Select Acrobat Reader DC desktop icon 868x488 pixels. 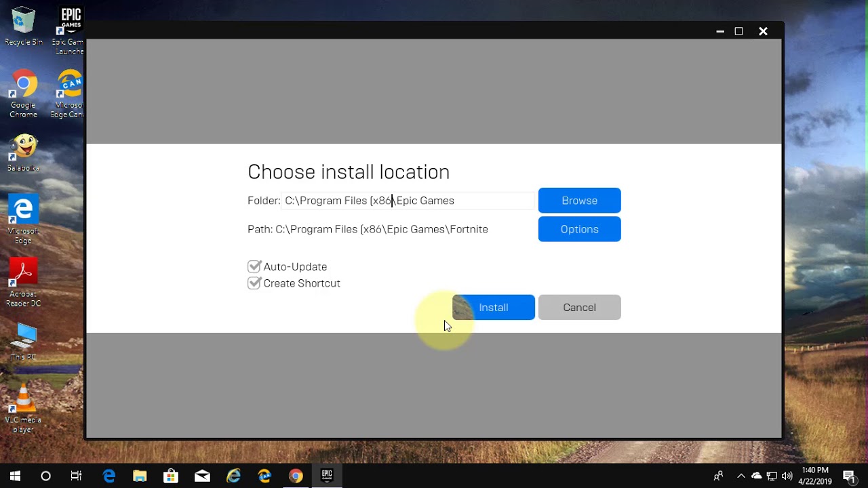coord(24,283)
